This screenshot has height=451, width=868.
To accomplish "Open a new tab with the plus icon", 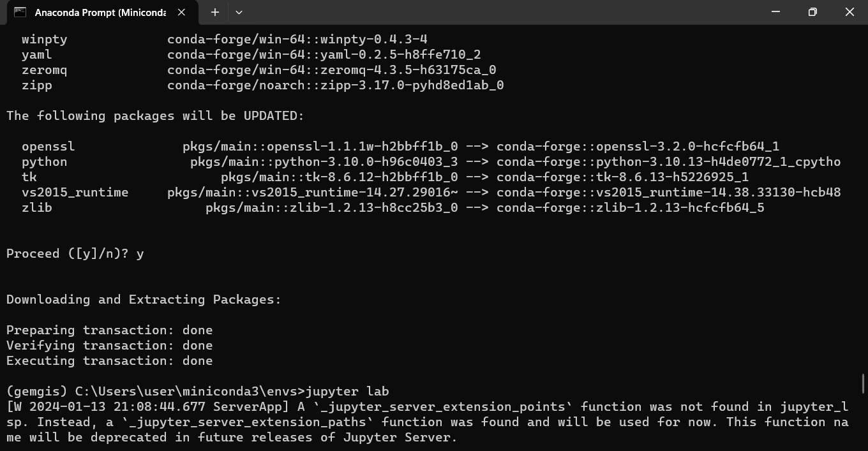I will pos(215,12).
